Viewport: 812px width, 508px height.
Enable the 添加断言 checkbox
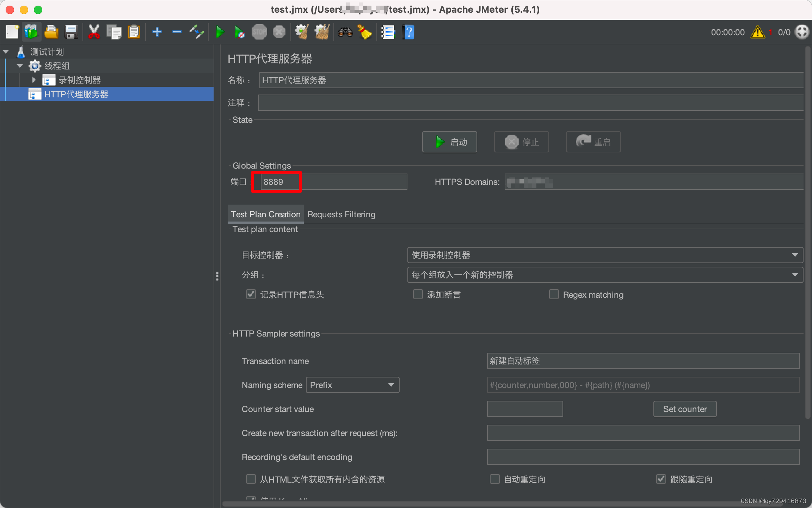pyautogui.click(x=418, y=294)
